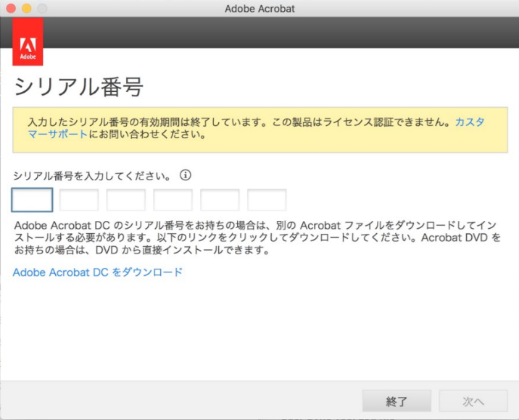Click the 次へ button

coord(473,401)
